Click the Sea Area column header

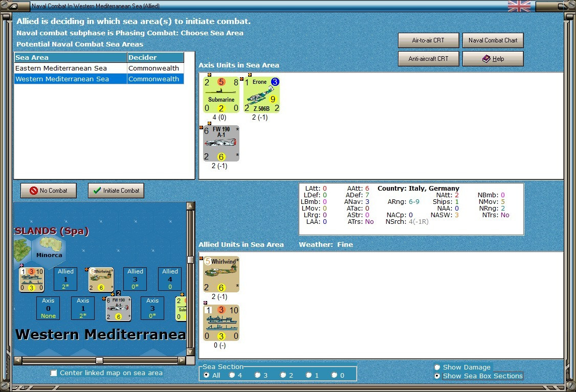(71, 57)
